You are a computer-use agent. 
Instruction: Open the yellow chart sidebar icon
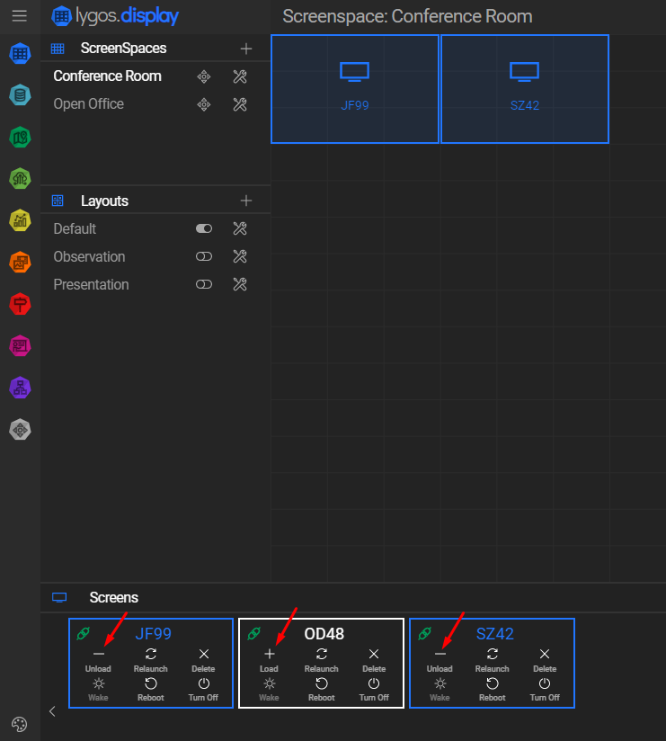20,221
